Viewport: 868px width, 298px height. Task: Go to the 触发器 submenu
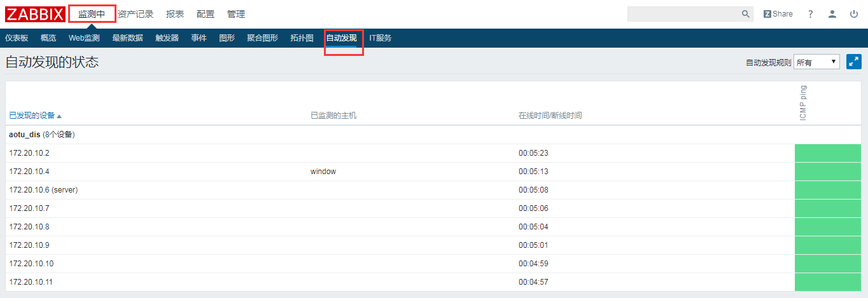(167, 38)
